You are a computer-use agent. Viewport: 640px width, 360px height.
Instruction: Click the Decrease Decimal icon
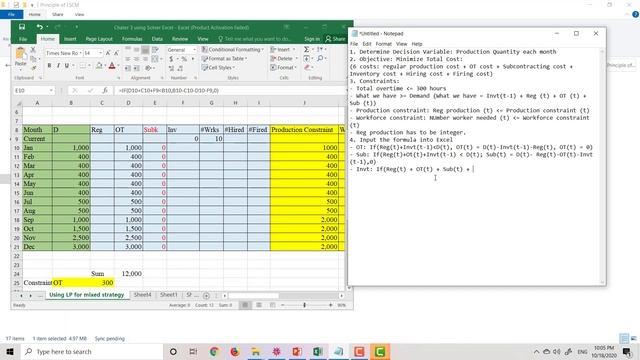point(180,68)
